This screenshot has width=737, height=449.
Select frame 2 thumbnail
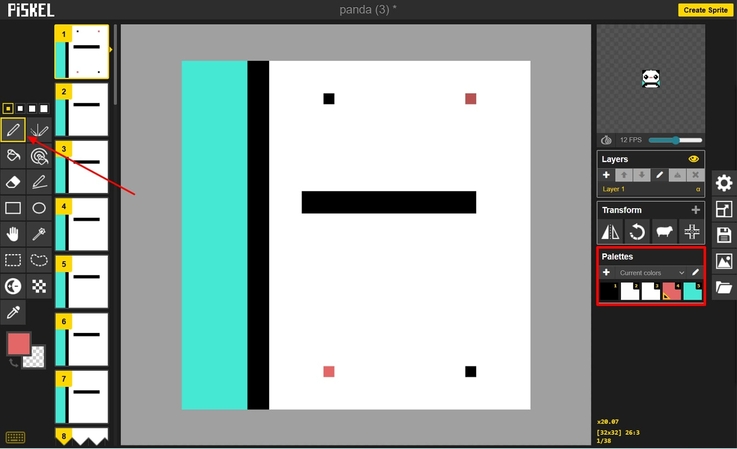point(82,110)
